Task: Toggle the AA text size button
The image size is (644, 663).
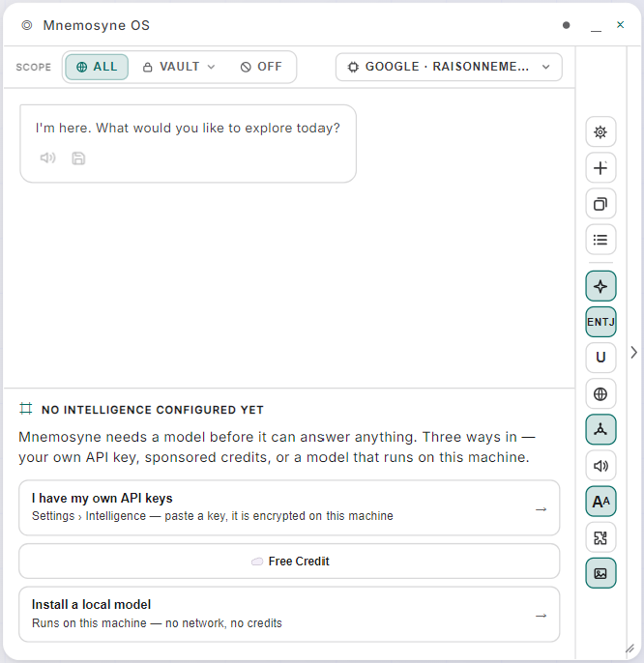Action: pos(600,502)
